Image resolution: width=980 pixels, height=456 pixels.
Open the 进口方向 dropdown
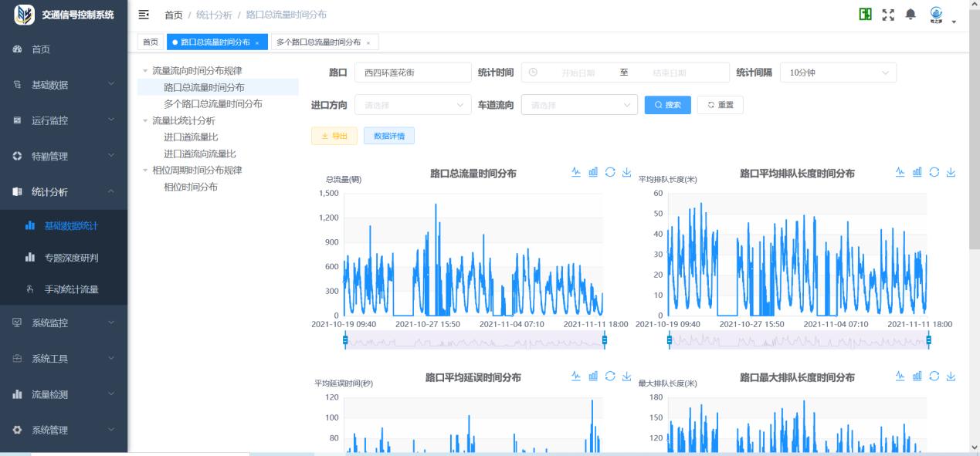coord(412,105)
